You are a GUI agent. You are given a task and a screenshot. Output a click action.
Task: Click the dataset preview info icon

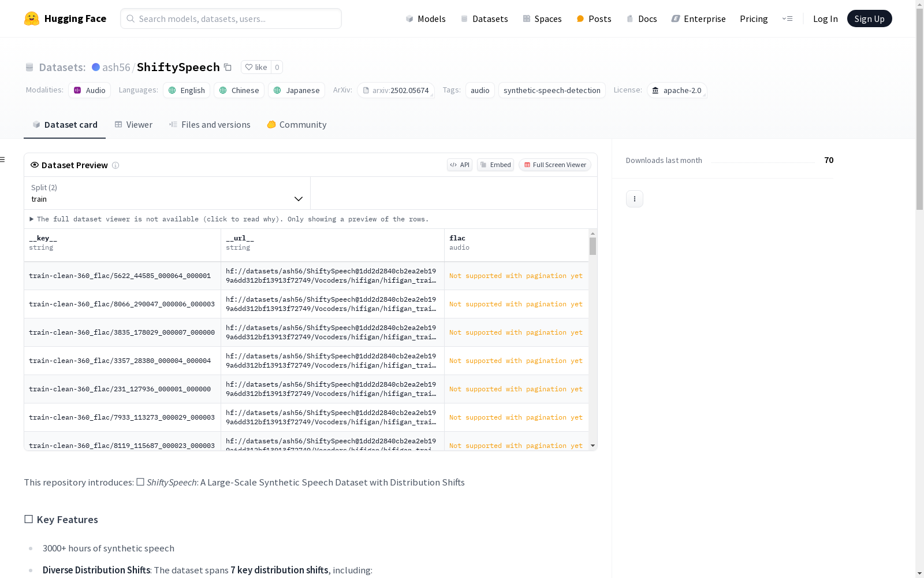point(115,165)
